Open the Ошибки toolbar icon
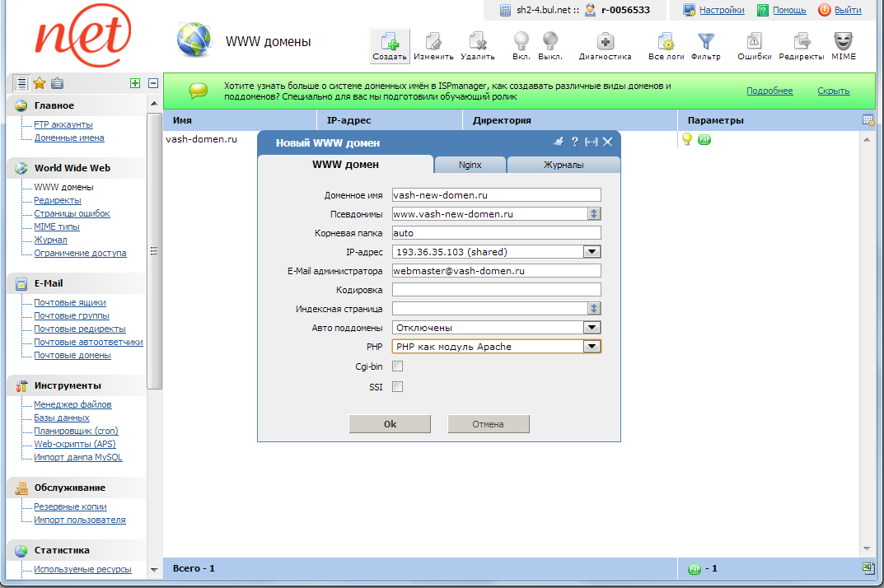884x588 pixels. 754,41
